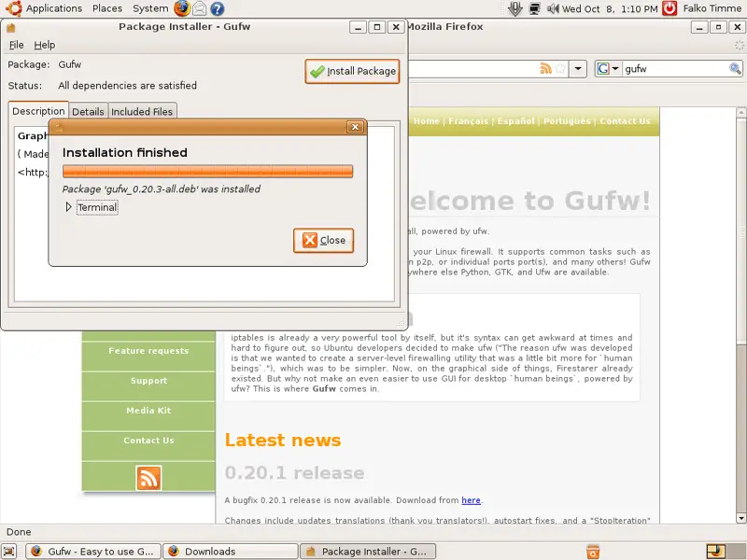The height and width of the screenshot is (560, 747).
Task: Click the Package Installer window resize grip
Action: tap(401, 322)
